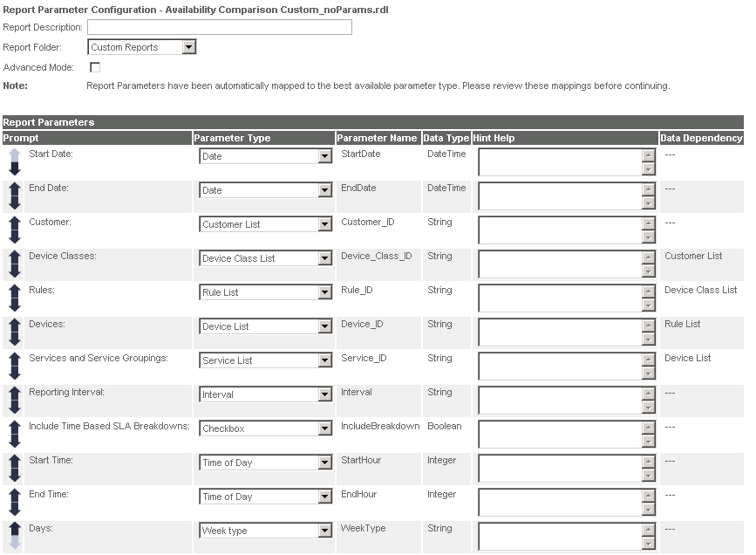Click reorder arrows beside Customer prompt
The height and width of the screenshot is (555, 756).
15,230
